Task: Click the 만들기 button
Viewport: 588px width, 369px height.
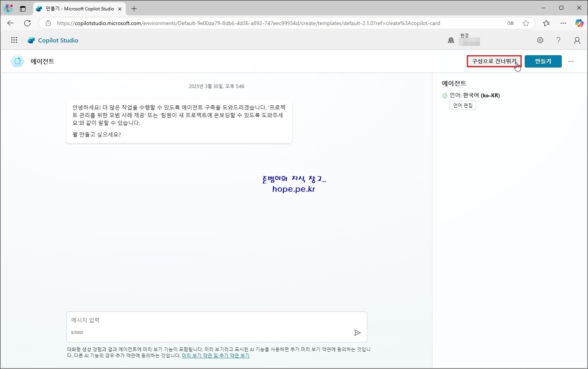Action: click(543, 61)
